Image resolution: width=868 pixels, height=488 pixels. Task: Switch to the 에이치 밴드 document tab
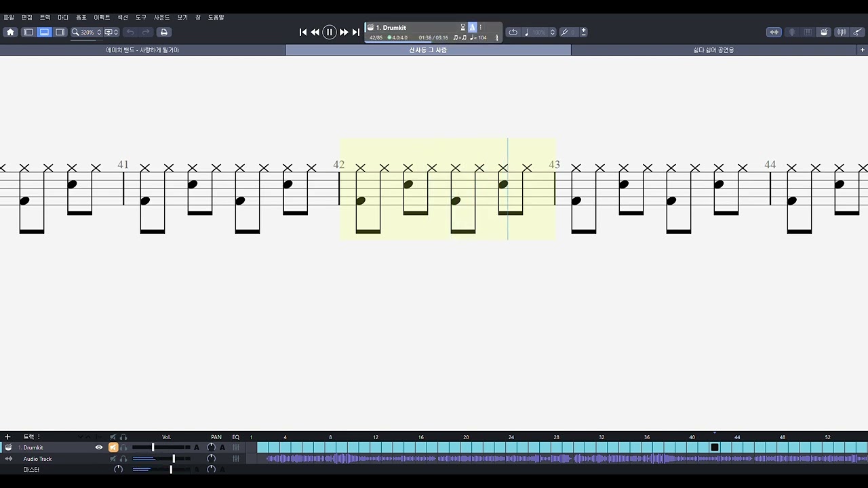tap(142, 50)
